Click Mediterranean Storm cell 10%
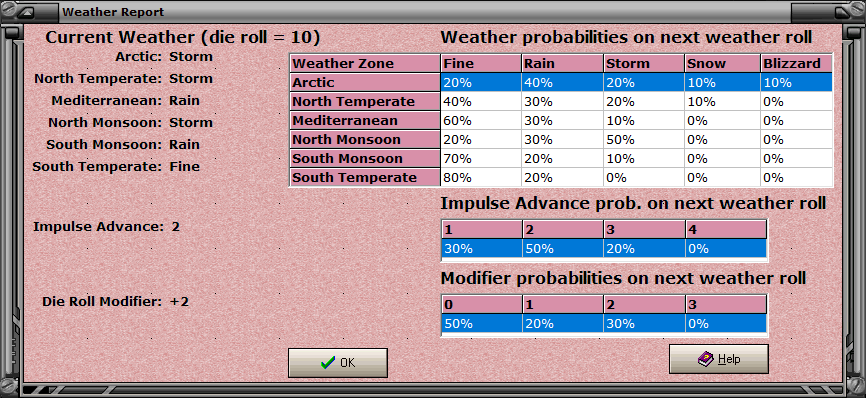This screenshot has height=398, width=866. (644, 120)
